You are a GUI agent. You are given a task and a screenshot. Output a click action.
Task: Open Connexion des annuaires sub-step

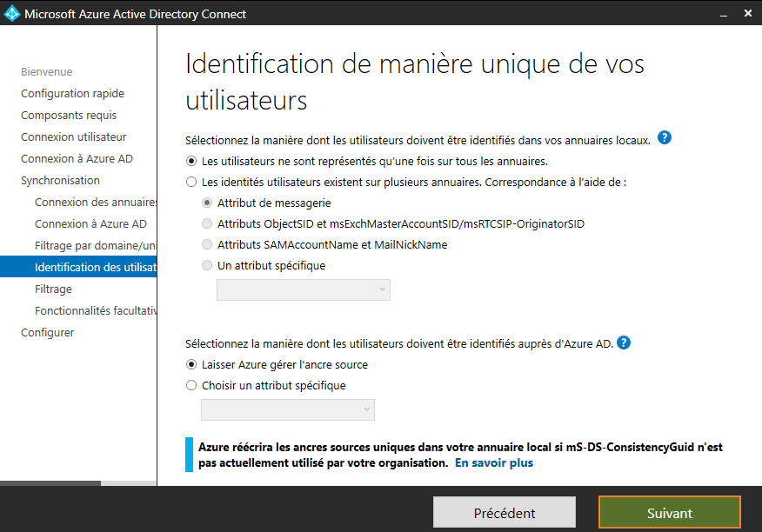[96, 203]
